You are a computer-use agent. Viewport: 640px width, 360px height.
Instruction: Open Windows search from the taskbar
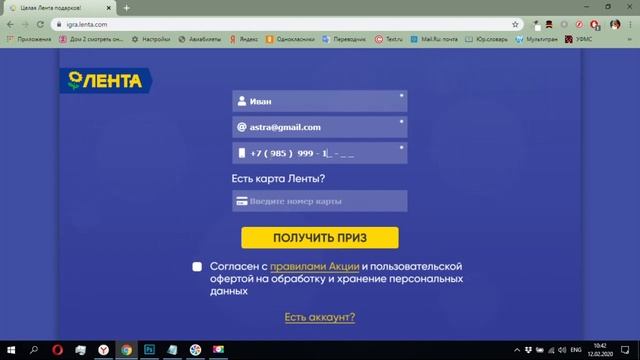(34, 350)
